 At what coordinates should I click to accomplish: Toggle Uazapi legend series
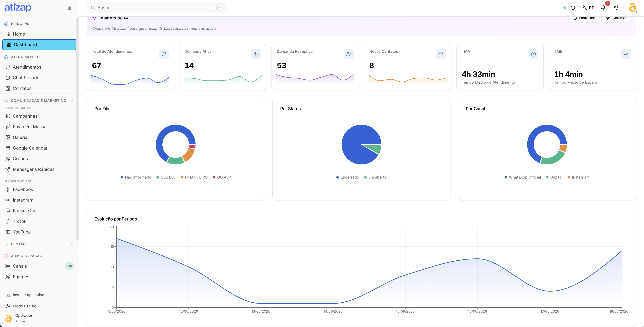(x=554, y=177)
